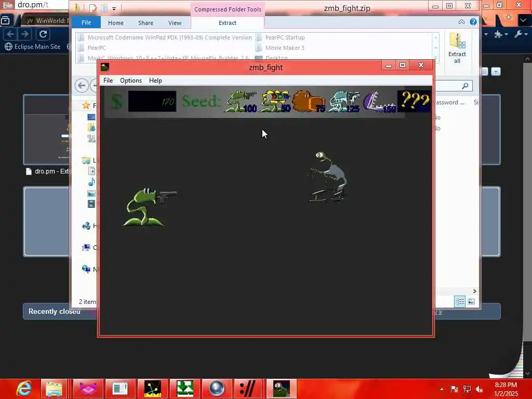Click the planted gun plant on the field

pos(149,207)
